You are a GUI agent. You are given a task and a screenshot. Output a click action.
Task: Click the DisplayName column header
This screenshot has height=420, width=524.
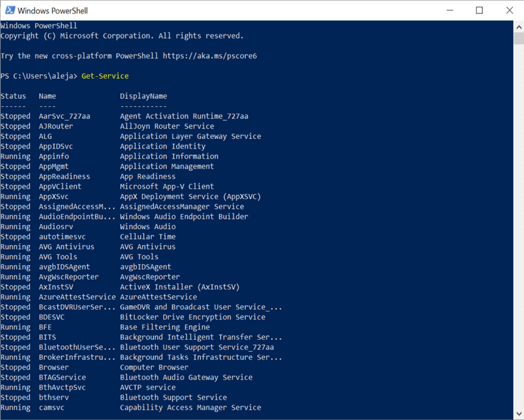[x=143, y=96]
